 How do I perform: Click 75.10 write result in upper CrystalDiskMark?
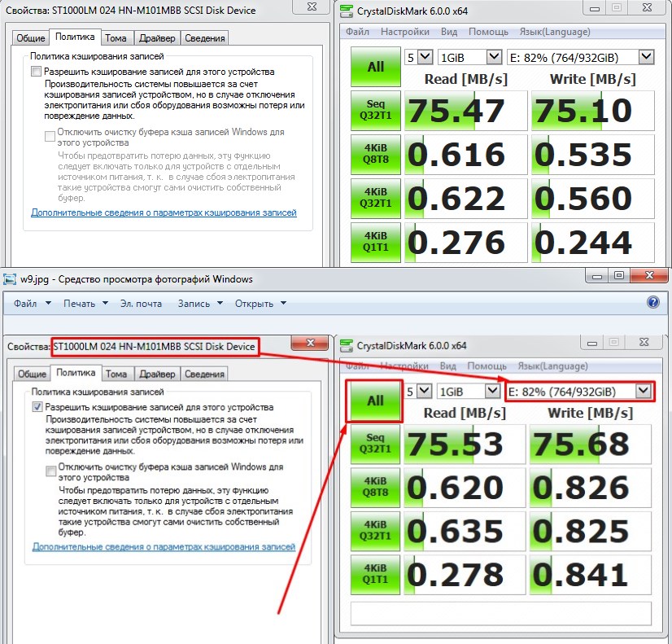coord(593,110)
